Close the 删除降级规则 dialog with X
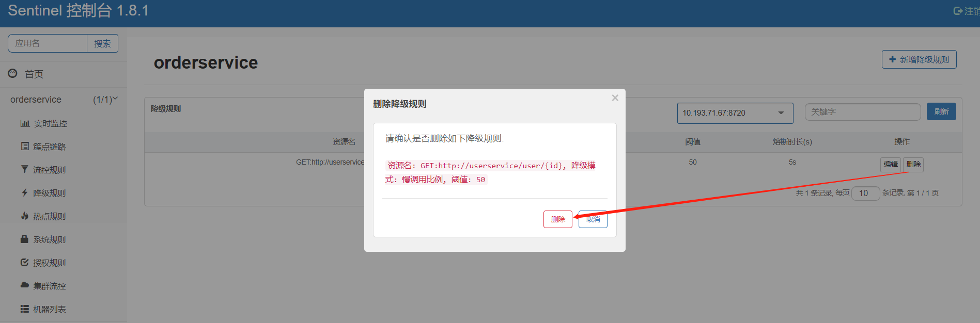Image resolution: width=980 pixels, height=323 pixels. click(x=615, y=98)
